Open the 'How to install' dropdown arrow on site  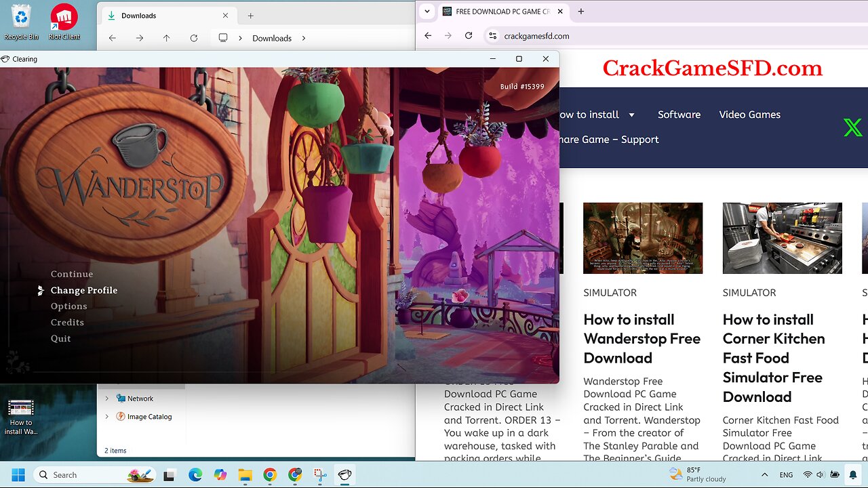tap(631, 115)
